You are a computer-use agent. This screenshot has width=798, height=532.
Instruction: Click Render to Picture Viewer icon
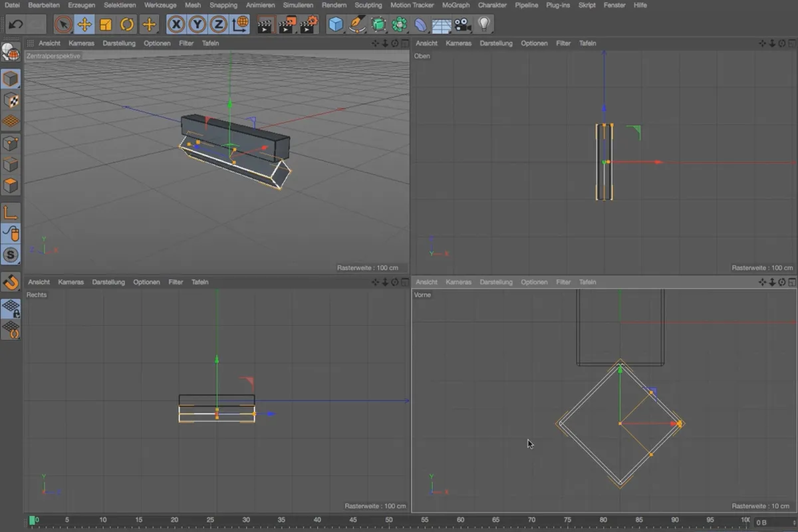tap(287, 25)
